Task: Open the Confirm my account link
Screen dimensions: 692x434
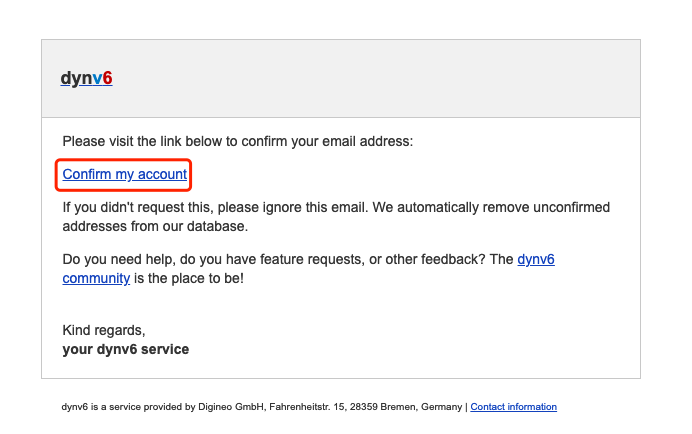Action: 124,174
